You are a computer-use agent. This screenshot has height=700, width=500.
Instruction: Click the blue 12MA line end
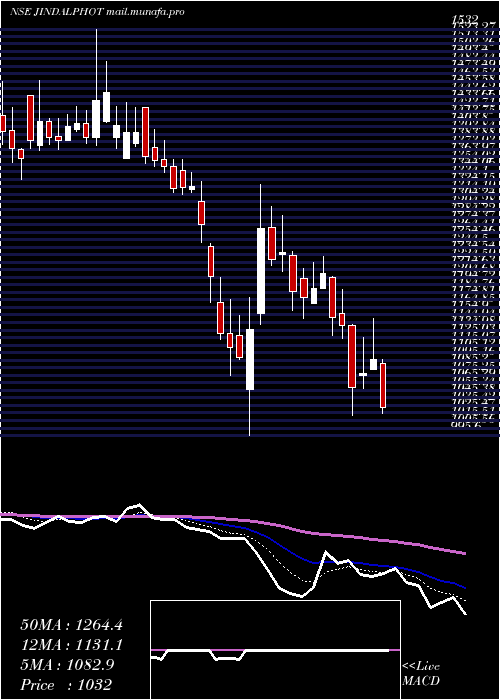(x=464, y=588)
